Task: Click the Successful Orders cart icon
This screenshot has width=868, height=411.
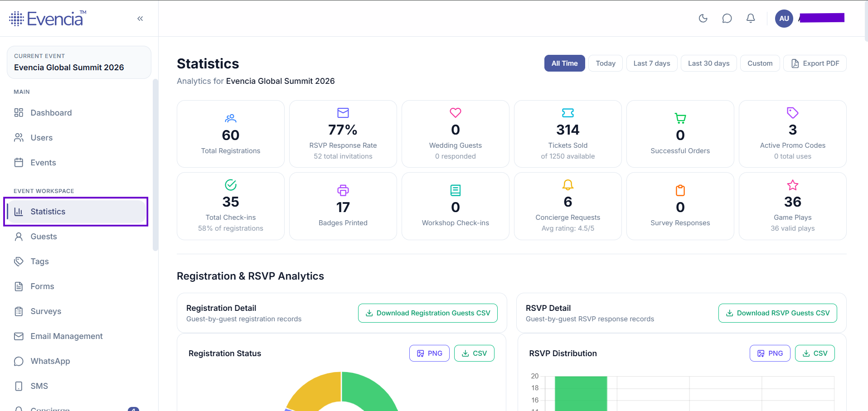Action: (x=680, y=118)
